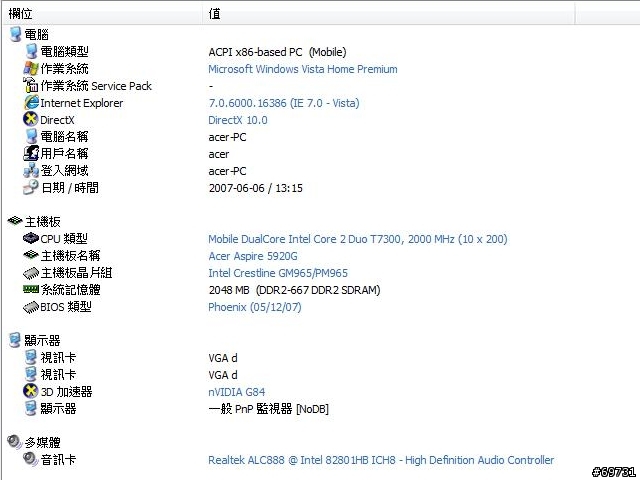Select the ACPI x86-based PC (Mobile) value
640x480 pixels.
point(277,52)
